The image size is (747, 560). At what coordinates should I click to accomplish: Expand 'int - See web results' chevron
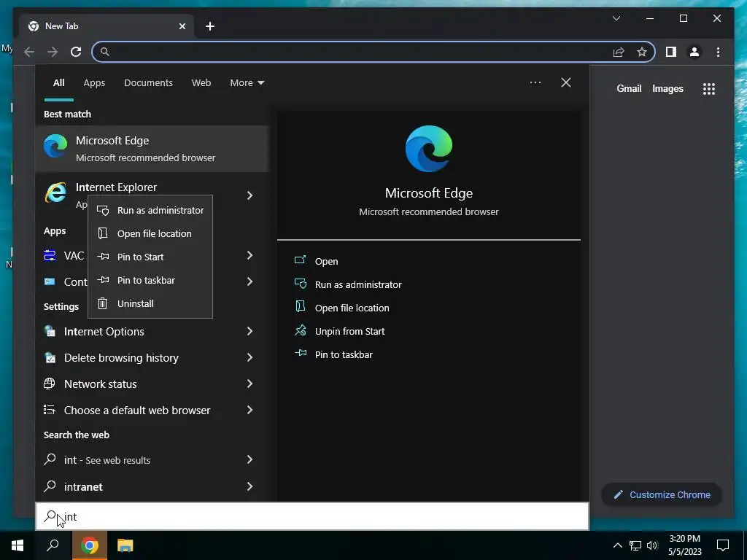(x=249, y=459)
